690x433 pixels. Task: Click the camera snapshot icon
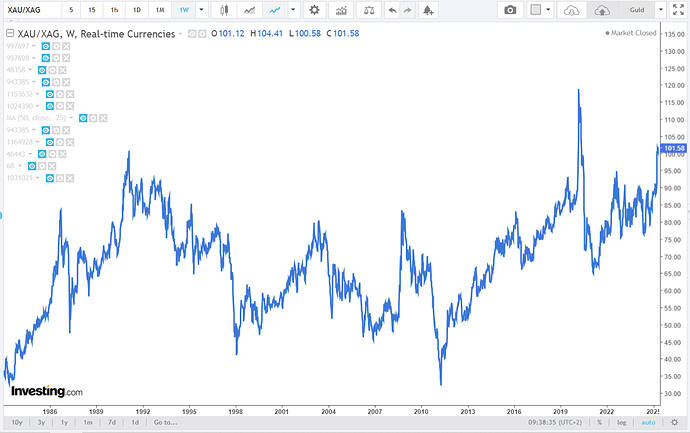511,10
